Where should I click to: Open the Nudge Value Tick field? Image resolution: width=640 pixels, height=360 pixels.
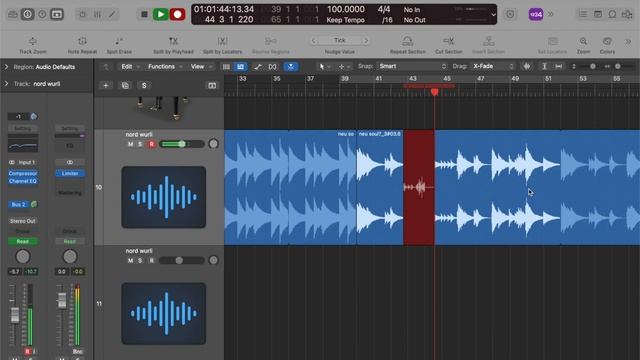pos(340,40)
